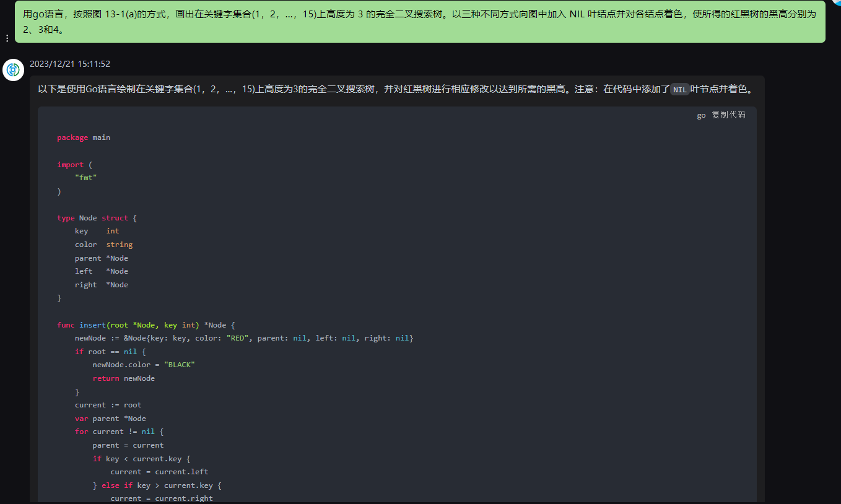Click the 'newNode.color = "BLACK"' line
The image size is (841, 504).
coord(144,365)
